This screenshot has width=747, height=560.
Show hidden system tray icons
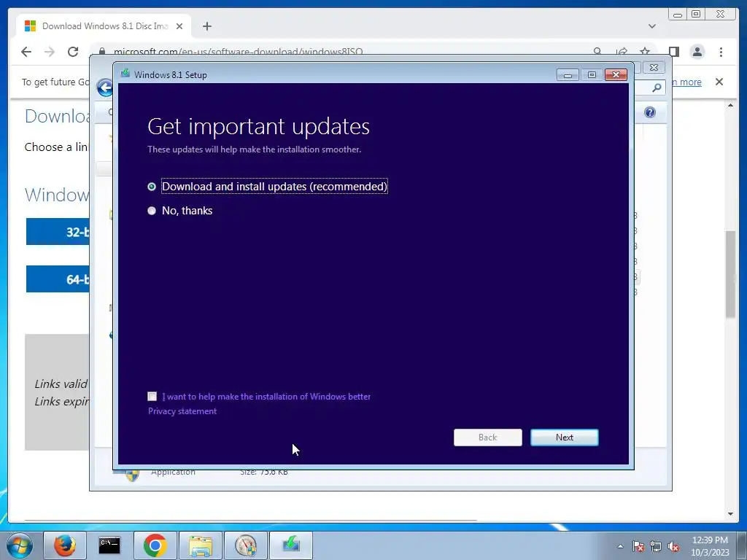tap(620, 546)
